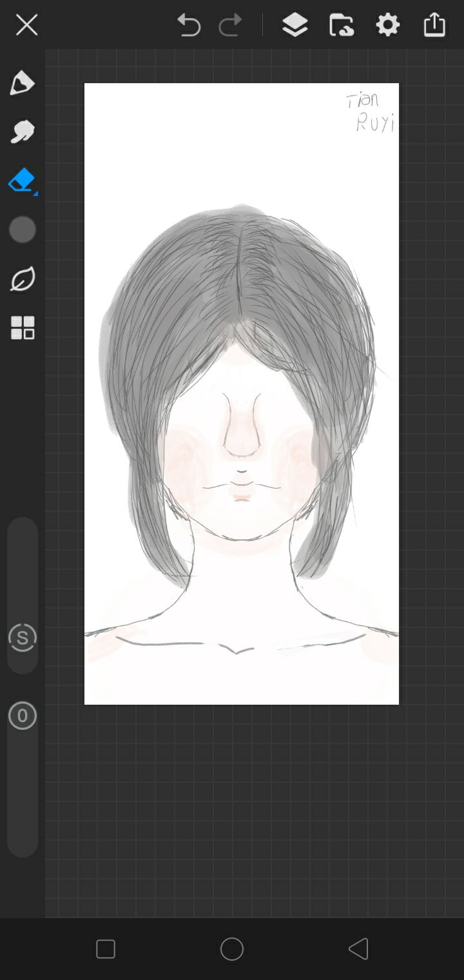The width and height of the screenshot is (464, 980).
Task: Select the leaf-shaped tool icon
Action: pyautogui.click(x=23, y=279)
